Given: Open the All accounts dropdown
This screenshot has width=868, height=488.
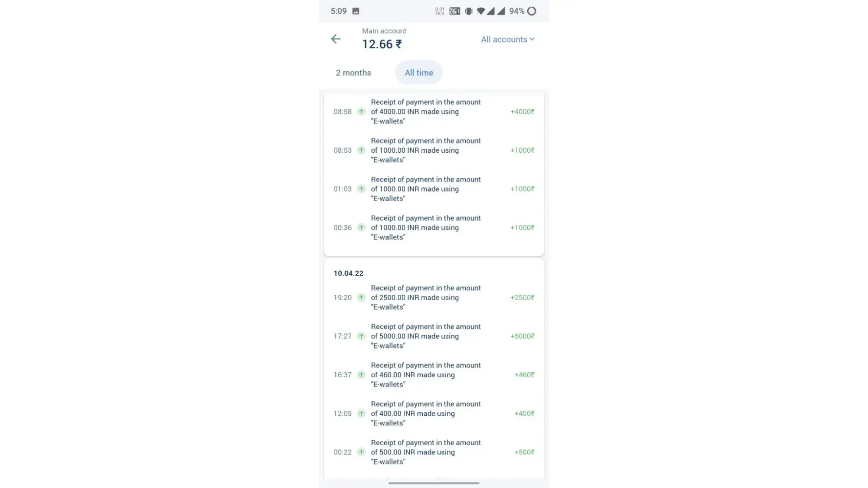Looking at the screenshot, I should click(507, 40).
